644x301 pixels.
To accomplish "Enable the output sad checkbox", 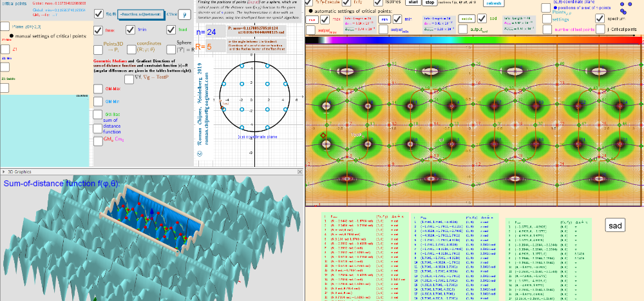I will (x=463, y=29).
